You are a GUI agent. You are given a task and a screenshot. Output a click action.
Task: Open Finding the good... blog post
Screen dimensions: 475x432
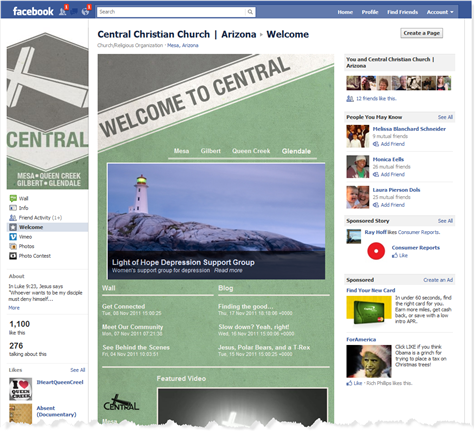(246, 306)
